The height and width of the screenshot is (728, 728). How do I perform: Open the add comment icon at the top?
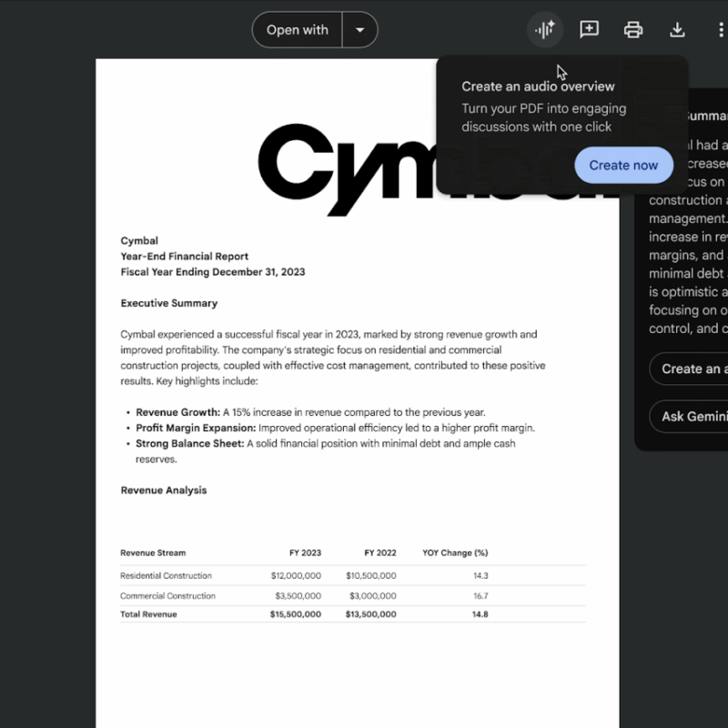tap(590, 29)
